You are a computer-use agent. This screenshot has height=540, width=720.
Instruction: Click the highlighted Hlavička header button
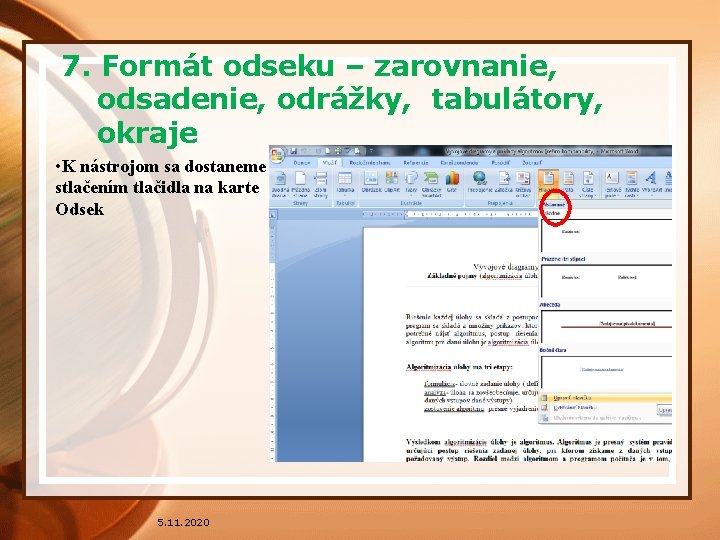[x=547, y=182]
